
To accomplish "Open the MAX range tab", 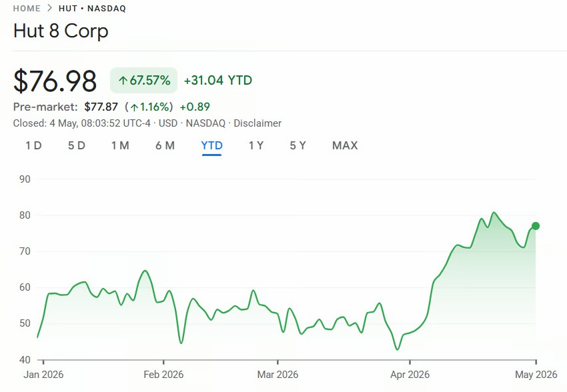I will [x=345, y=145].
